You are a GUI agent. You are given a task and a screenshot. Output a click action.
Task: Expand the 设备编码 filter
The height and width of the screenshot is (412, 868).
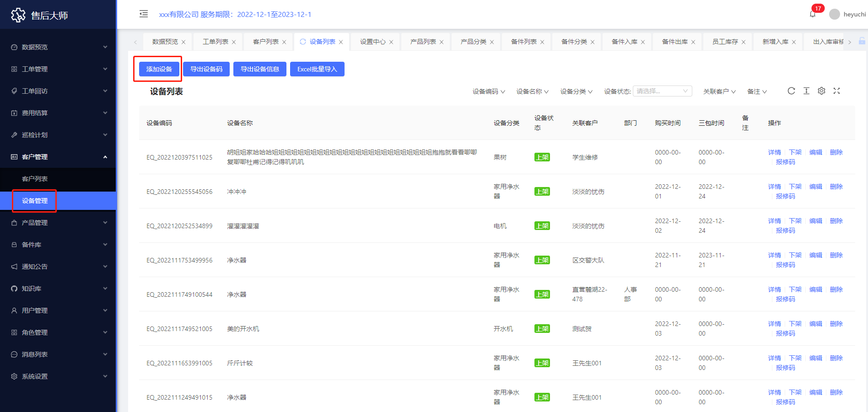point(488,91)
